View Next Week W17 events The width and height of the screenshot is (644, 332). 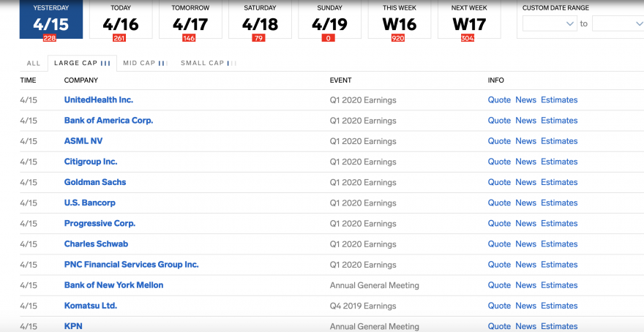pyautogui.click(x=468, y=20)
